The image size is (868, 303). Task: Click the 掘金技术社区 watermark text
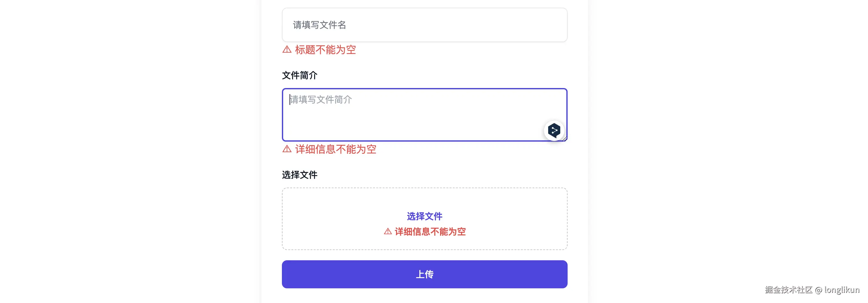pos(789,290)
